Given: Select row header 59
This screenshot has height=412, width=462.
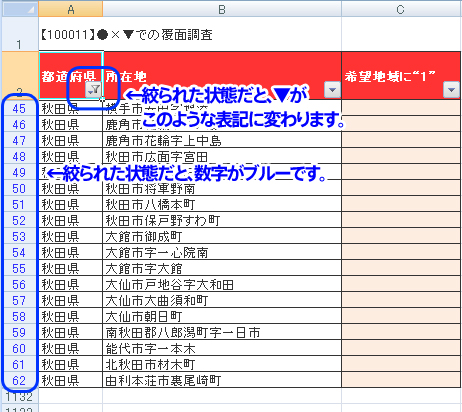Looking at the screenshot, I should coord(19,332).
